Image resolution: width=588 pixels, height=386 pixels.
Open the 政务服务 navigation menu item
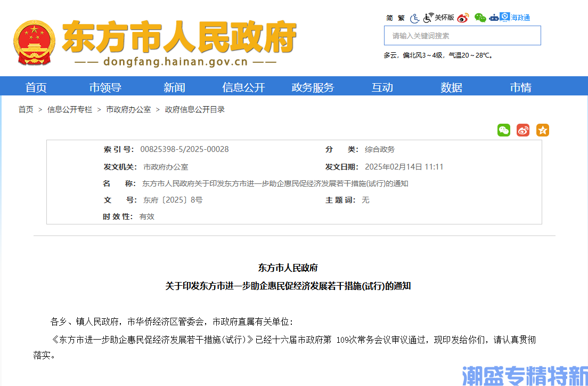[313, 87]
